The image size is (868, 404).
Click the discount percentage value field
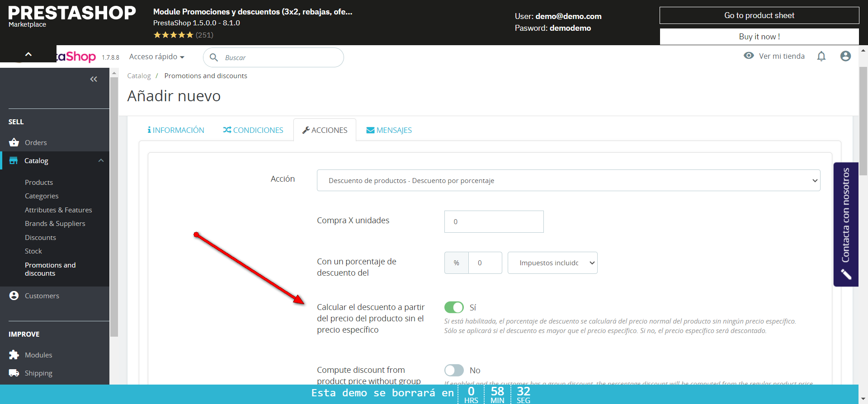(x=485, y=263)
